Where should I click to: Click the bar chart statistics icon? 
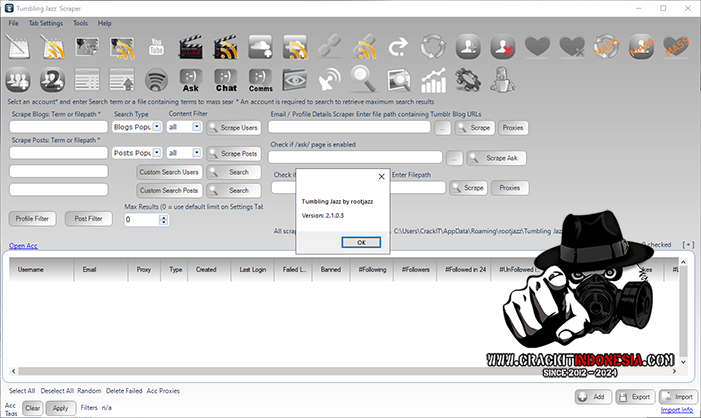434,80
